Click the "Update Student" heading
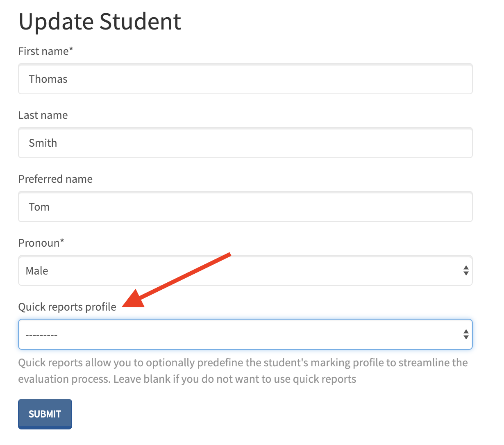Screen dimensions: 504x445 click(x=100, y=21)
